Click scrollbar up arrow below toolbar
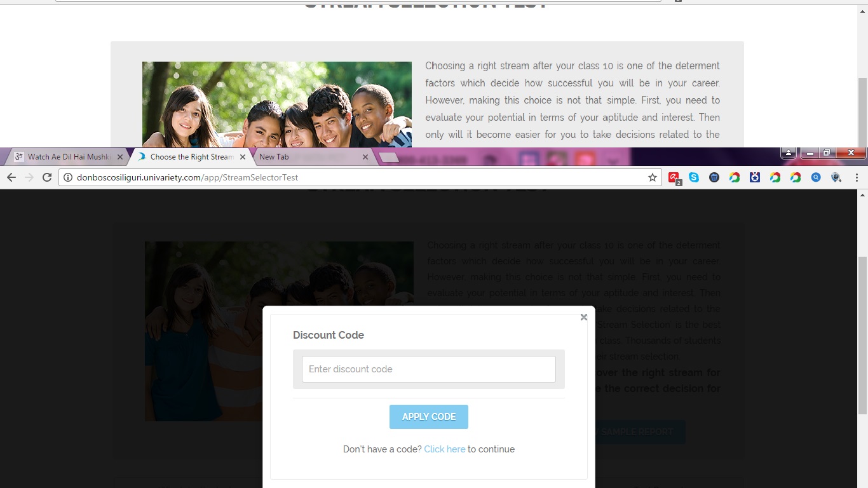This screenshot has width=868, height=488. (x=862, y=194)
